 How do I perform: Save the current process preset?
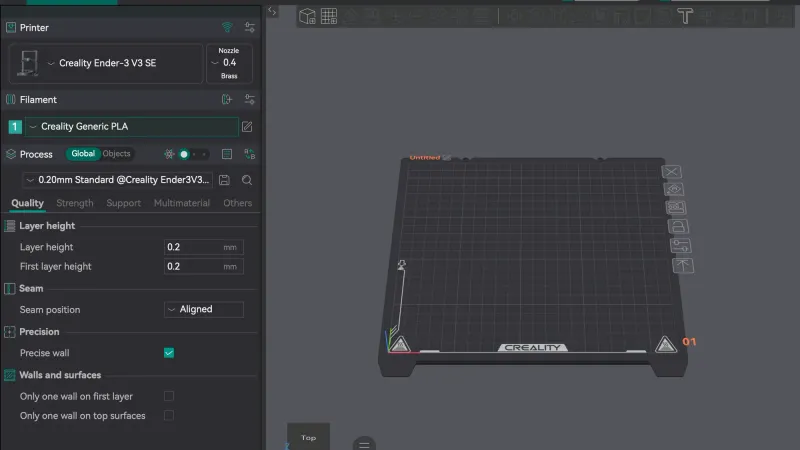224,180
